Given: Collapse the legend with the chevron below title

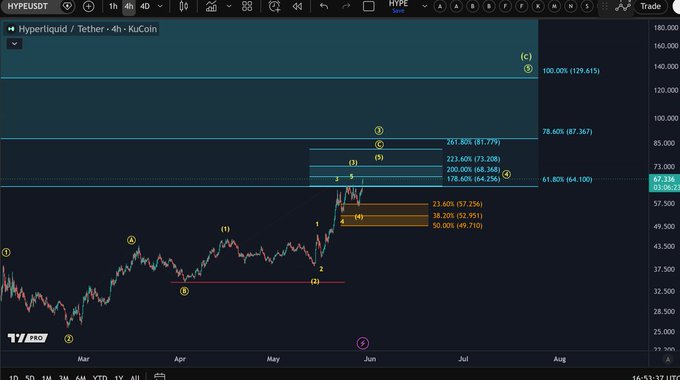Looking at the screenshot, I should 14,44.
